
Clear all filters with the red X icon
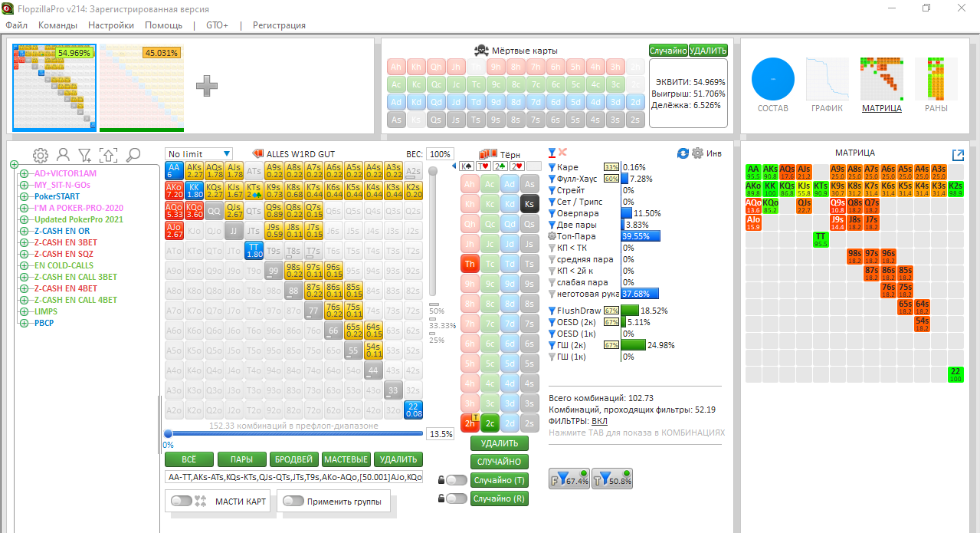[563, 153]
